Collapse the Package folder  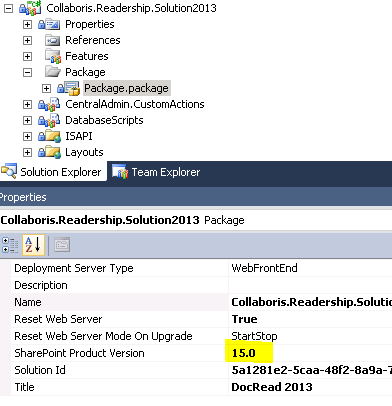[27, 72]
